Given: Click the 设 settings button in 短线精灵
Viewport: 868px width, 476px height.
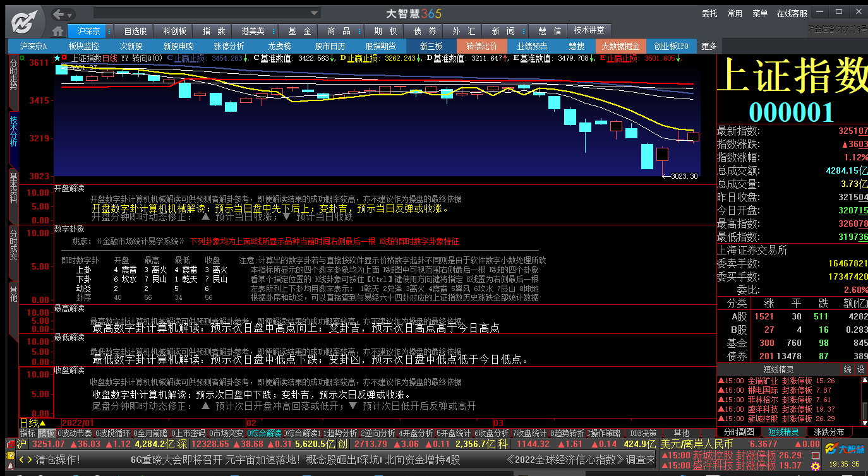Looking at the screenshot, I should (860, 369).
